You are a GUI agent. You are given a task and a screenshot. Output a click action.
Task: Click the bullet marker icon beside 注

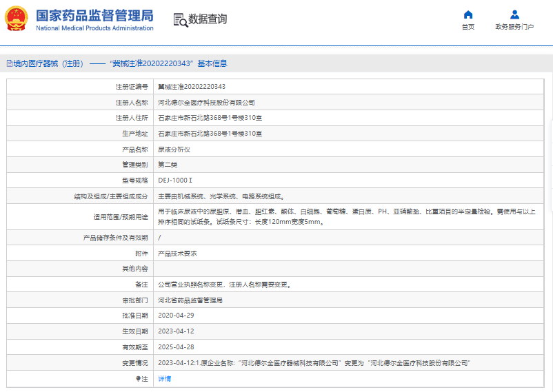click(x=138, y=378)
